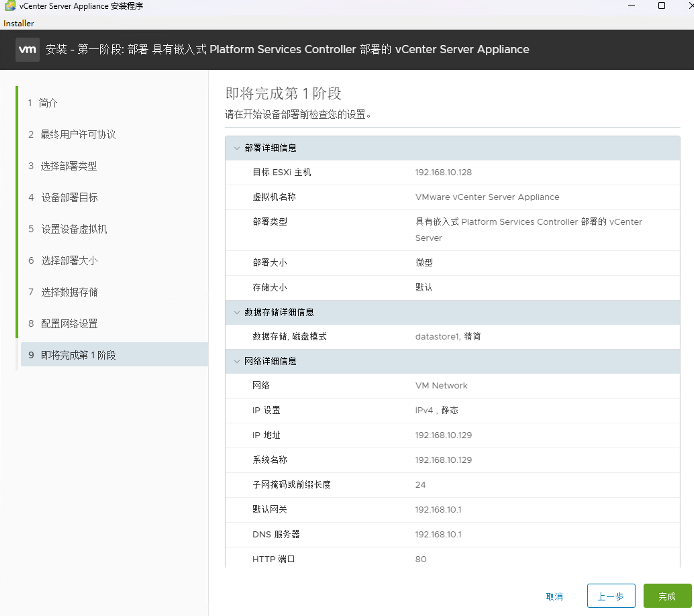Click the 默认 storage size value

[424, 288]
